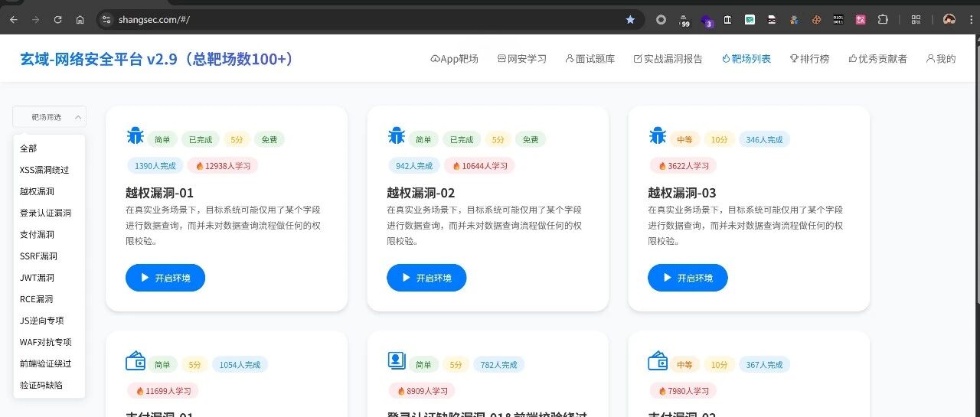Select RCE漏洞 filter option
The image size is (980, 417).
[x=49, y=299]
